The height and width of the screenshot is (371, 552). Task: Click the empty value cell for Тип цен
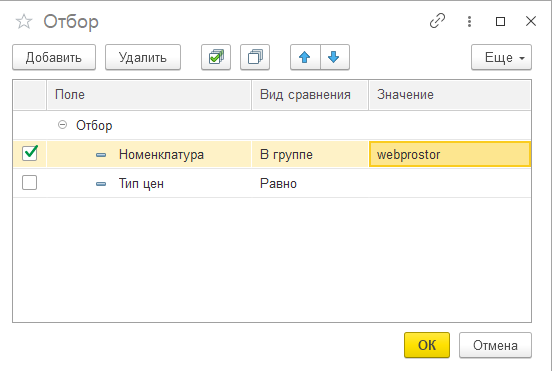[x=450, y=183]
